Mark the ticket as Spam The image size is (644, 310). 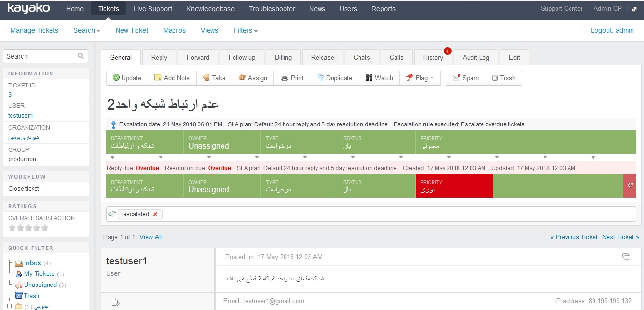(x=466, y=78)
